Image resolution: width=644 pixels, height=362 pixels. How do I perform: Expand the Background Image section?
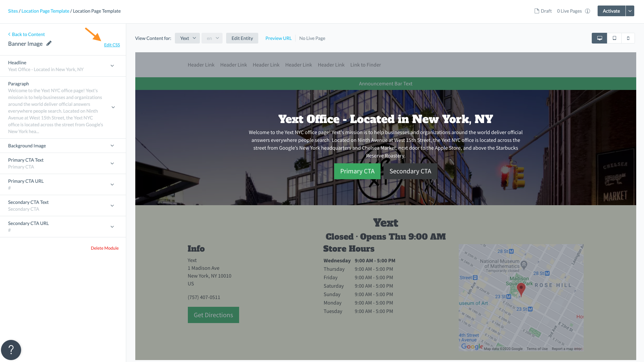[113, 145]
